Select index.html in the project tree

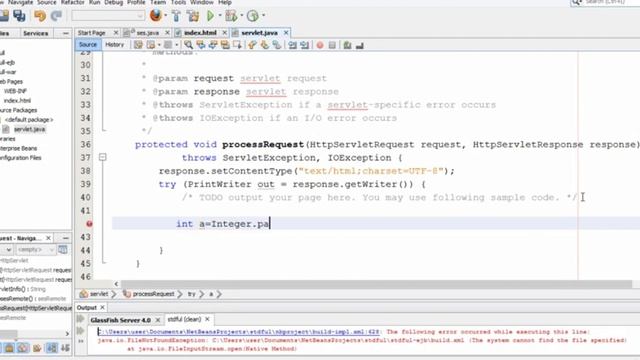[x=17, y=100]
